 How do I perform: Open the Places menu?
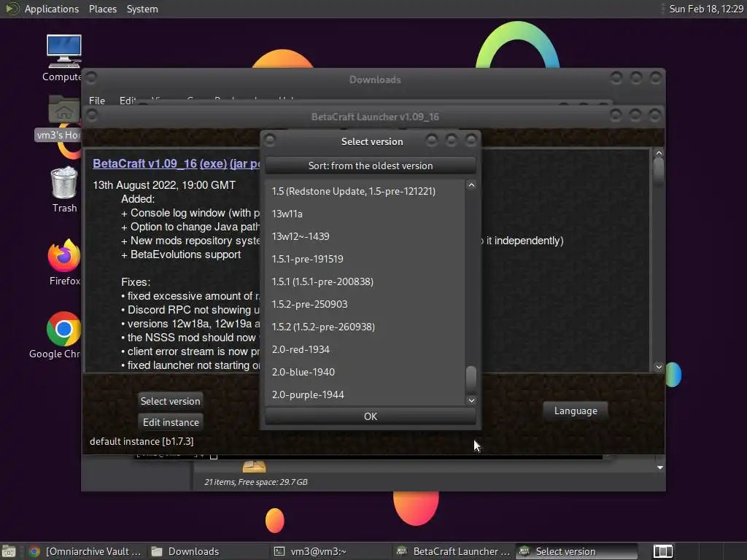[x=102, y=9]
